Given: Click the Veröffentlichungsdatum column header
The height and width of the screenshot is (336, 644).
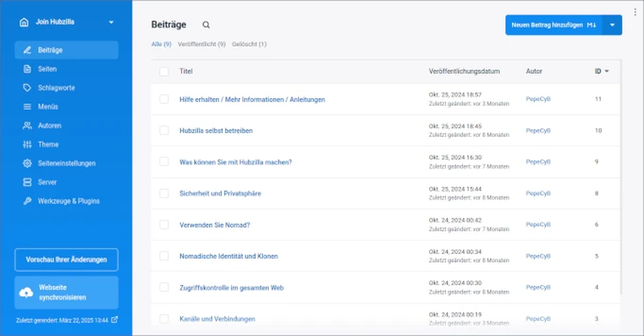Looking at the screenshot, I should (464, 71).
